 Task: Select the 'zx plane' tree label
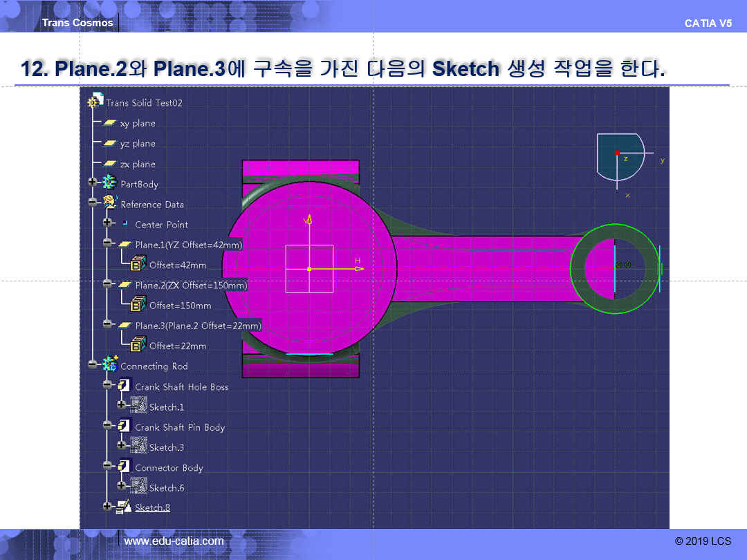coord(138,165)
